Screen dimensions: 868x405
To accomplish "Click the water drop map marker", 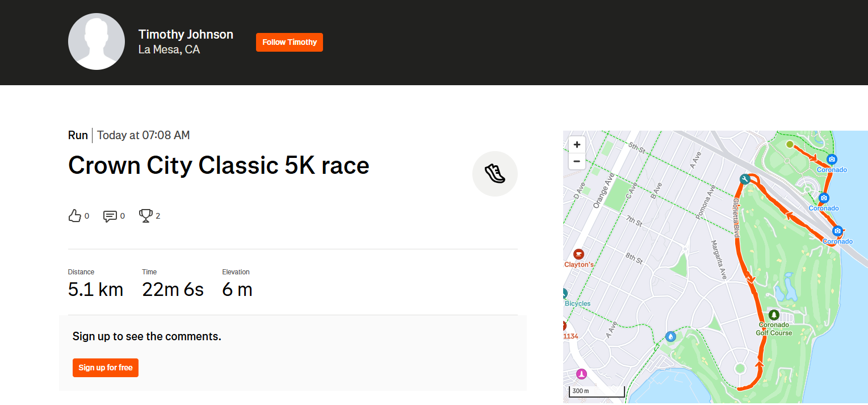I will pos(671,336).
